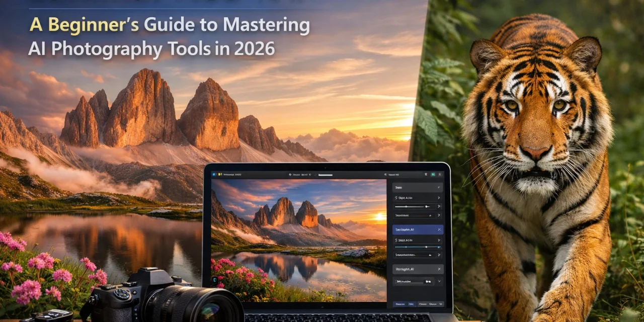Click the location pin icon in top toolbar
This screenshot has width=644, height=322.
tap(290, 175)
